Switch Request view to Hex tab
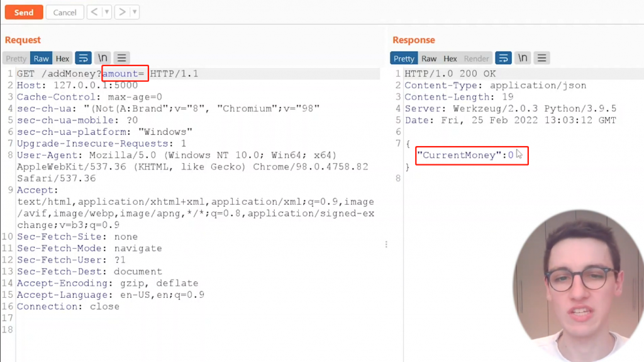Viewport: 644px width, 362px height. click(x=62, y=59)
